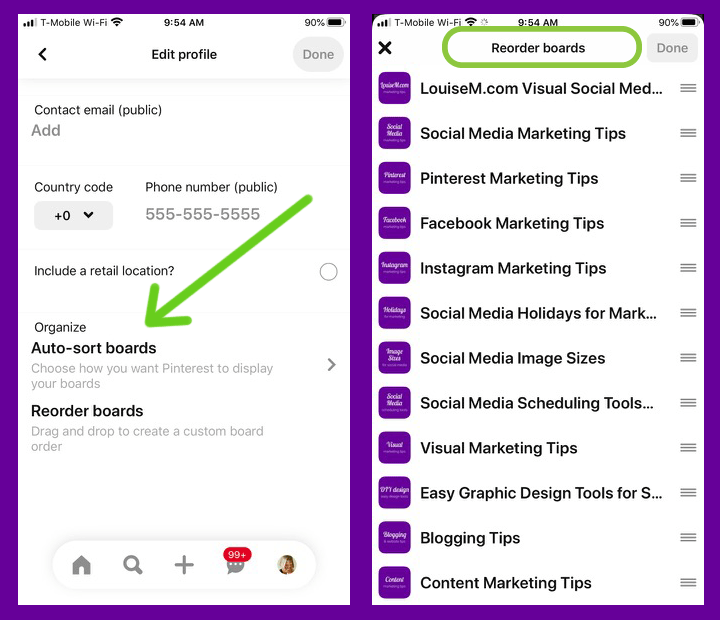The image size is (720, 620).
Task: Tap Done on the Reorder boards screen
Action: click(x=672, y=48)
